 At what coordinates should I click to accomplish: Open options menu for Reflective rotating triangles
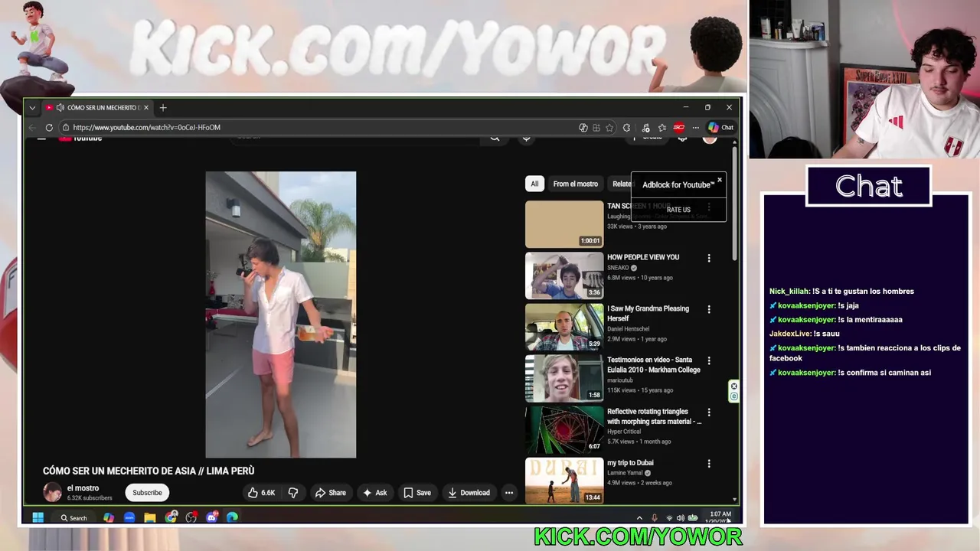[709, 412]
